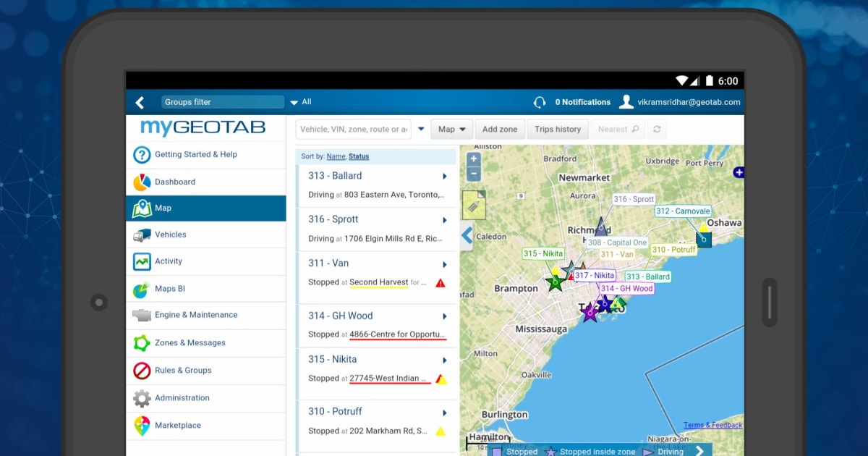Select the Zones & Messages green icon
This screenshot has height=456, width=868.
click(142, 342)
